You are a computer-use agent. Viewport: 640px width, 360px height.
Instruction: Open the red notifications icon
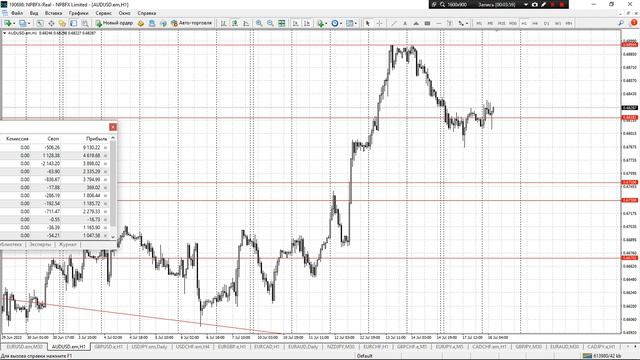(x=633, y=23)
